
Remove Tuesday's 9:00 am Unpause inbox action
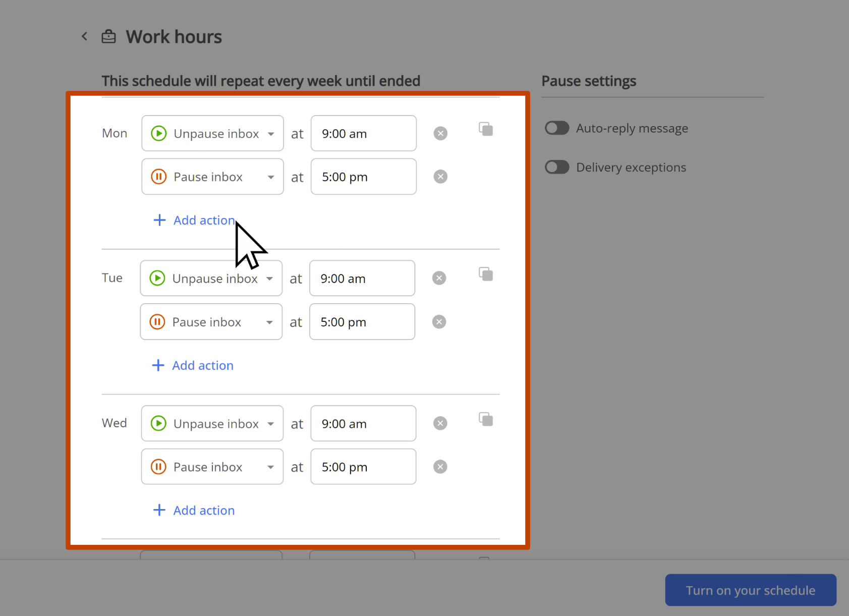click(x=439, y=278)
